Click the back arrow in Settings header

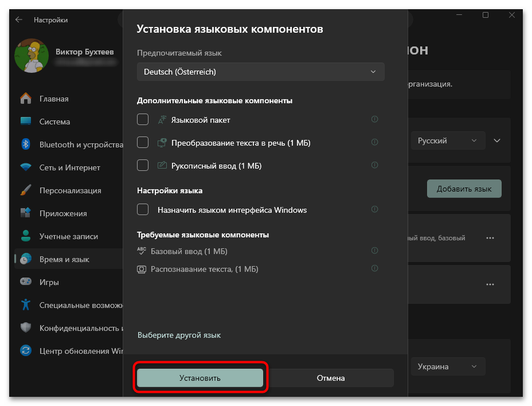pos(19,19)
